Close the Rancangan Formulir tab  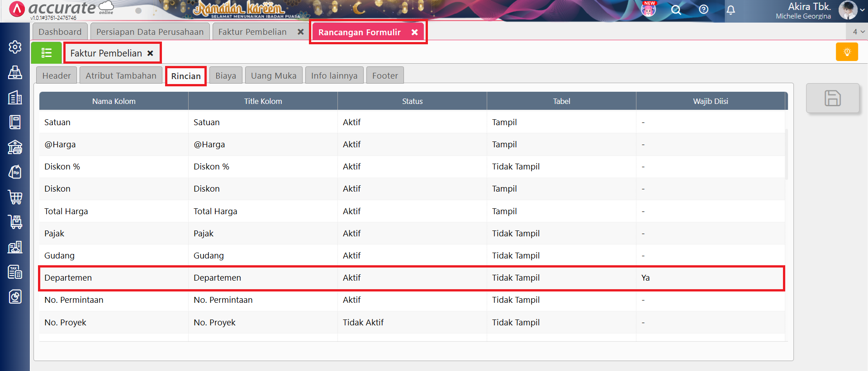[x=414, y=32]
